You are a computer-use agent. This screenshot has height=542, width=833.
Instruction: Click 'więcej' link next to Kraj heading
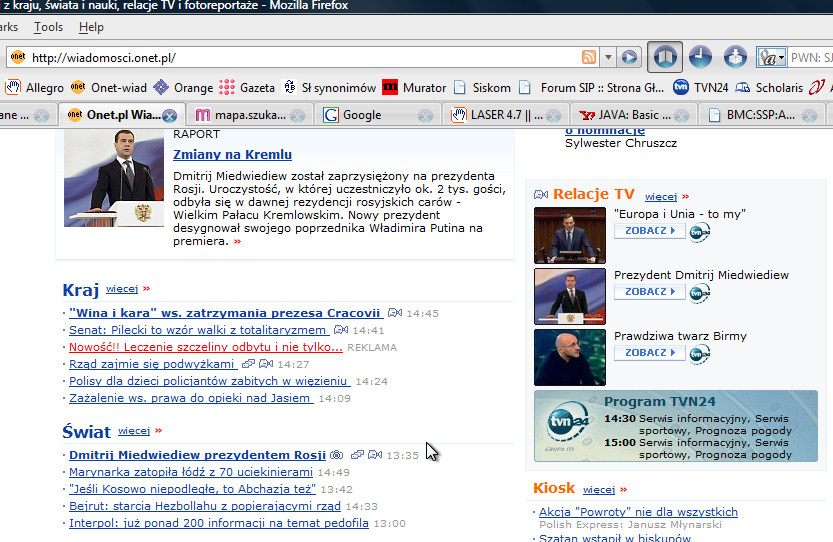coord(122,290)
